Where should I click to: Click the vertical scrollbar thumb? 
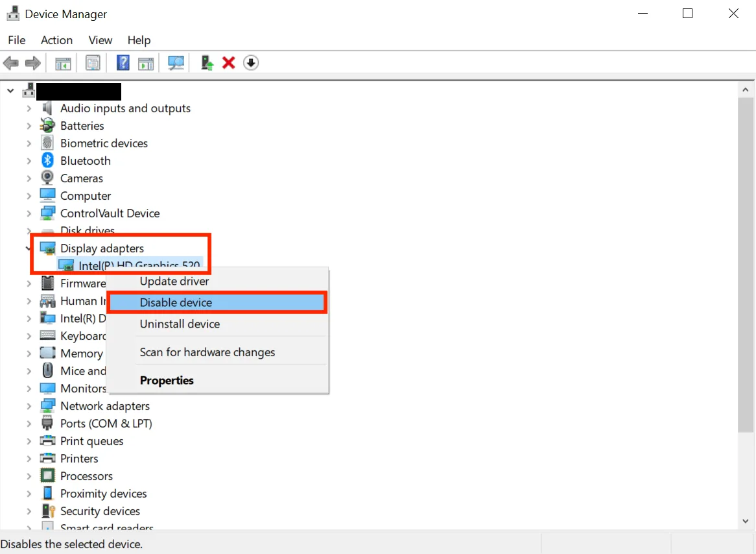(746, 265)
